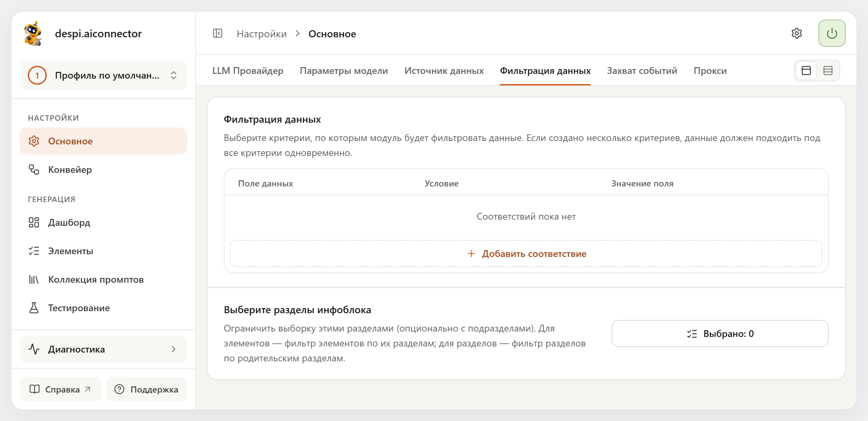This screenshot has width=868, height=421.
Task: Switch to LLM Провайдер tab
Action: (248, 71)
